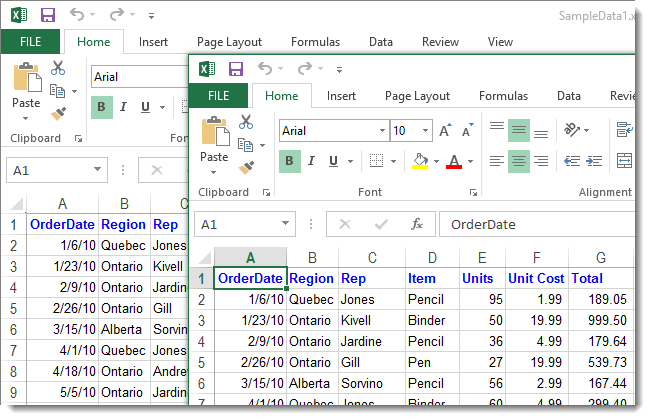Click Cut scissors icon in front window
The image size is (650, 420).
(x=246, y=122)
